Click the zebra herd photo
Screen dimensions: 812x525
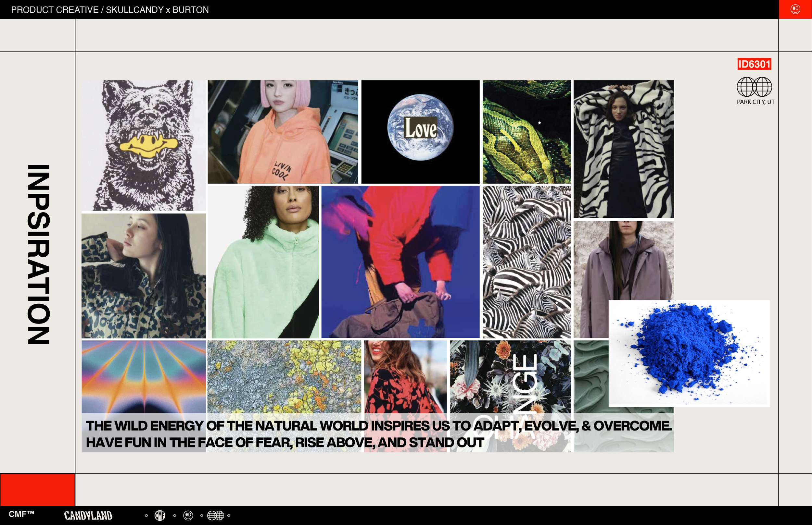tap(526, 262)
